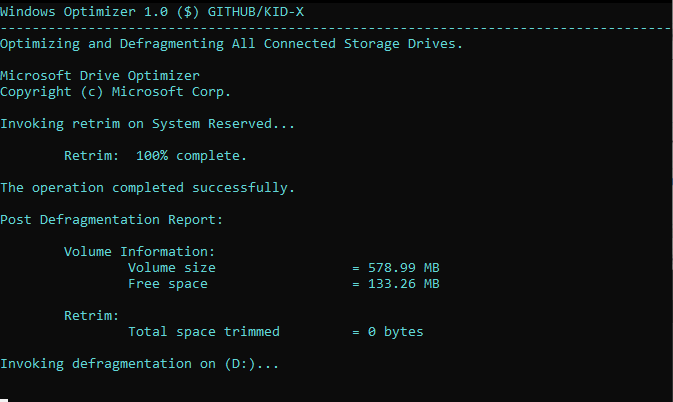The height and width of the screenshot is (402, 673).
Task: Click the 'Volume Information:' heading
Action: pos(139,252)
